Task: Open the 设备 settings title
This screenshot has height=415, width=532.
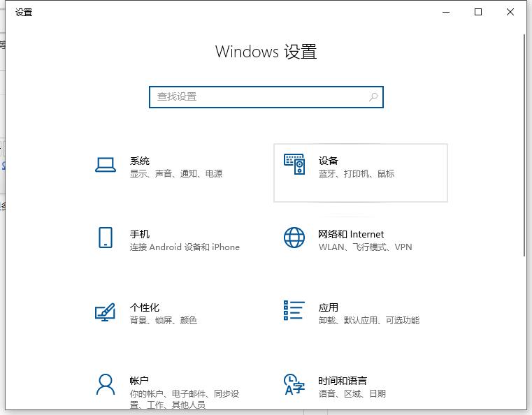Action: (328, 161)
